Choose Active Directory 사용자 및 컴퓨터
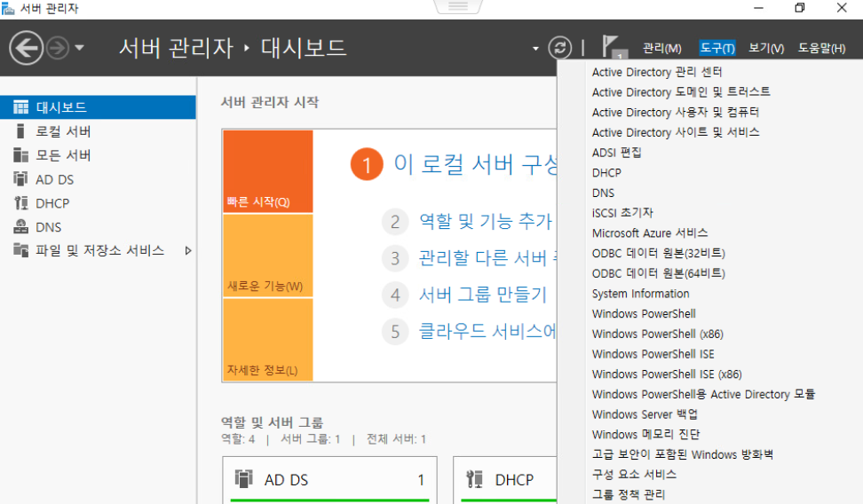The width and height of the screenshot is (863, 504). tap(676, 112)
